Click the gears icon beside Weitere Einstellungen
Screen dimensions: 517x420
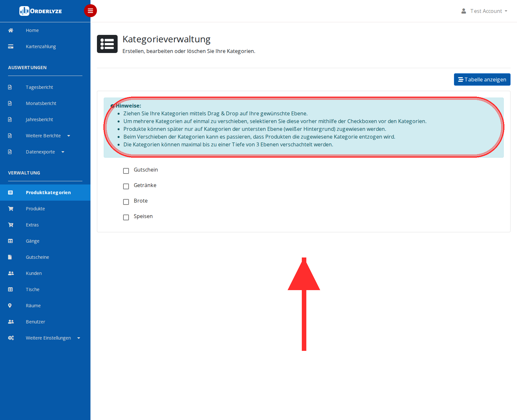pyautogui.click(x=11, y=338)
